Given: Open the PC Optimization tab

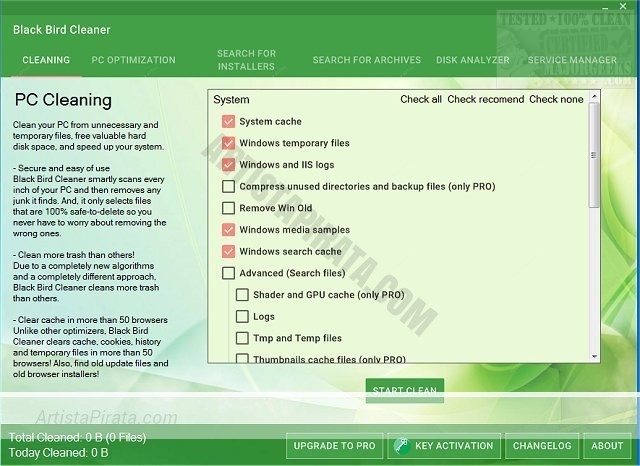Looking at the screenshot, I should point(133,60).
